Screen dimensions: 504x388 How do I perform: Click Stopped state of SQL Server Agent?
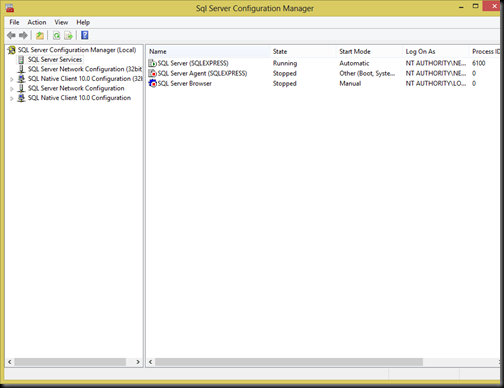pos(285,73)
